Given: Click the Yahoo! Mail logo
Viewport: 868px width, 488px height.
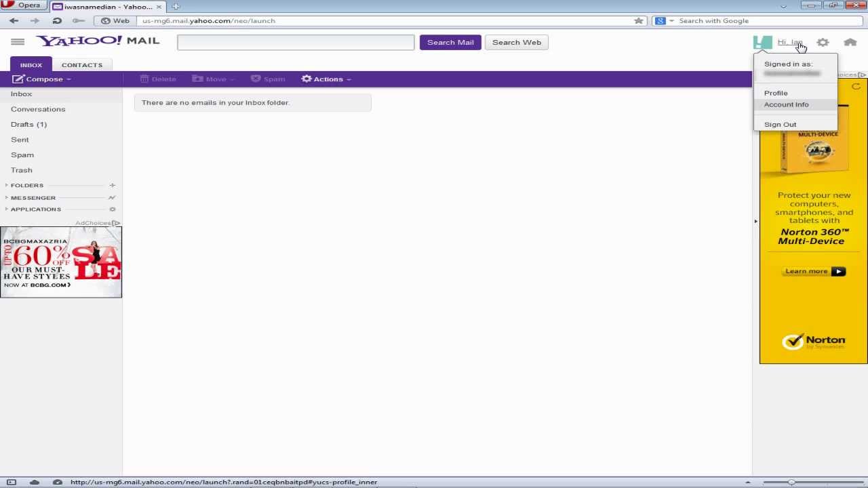Looking at the screenshot, I should pyautogui.click(x=98, y=41).
